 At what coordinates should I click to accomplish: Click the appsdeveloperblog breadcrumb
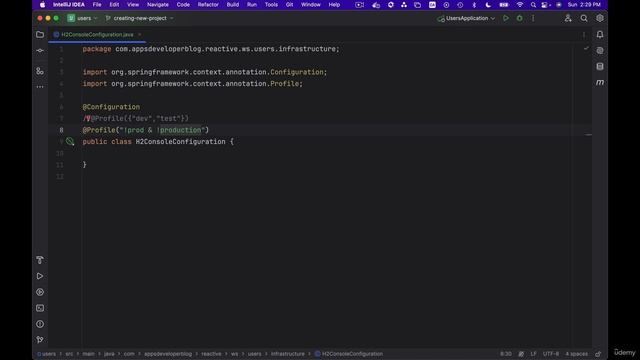pos(168,354)
